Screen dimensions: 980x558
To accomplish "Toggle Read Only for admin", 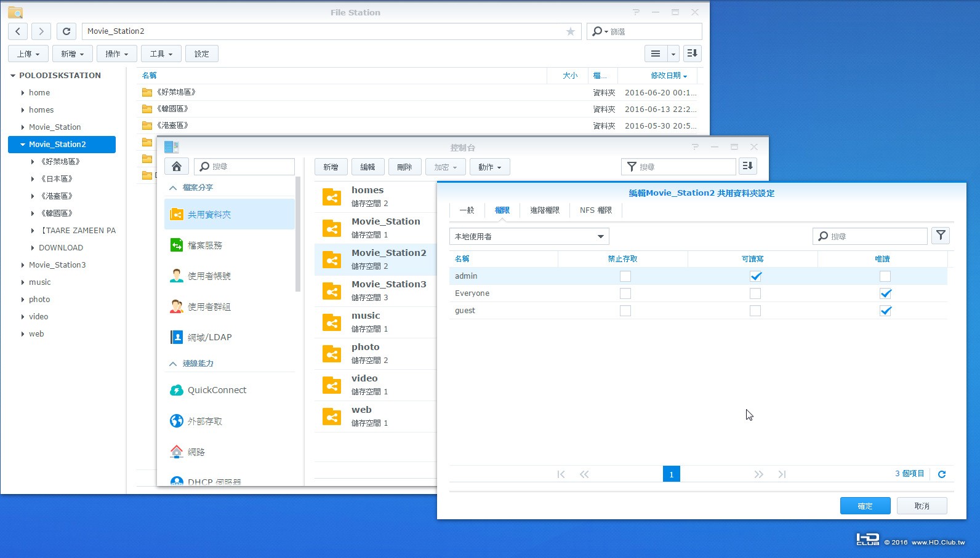I will tap(885, 276).
